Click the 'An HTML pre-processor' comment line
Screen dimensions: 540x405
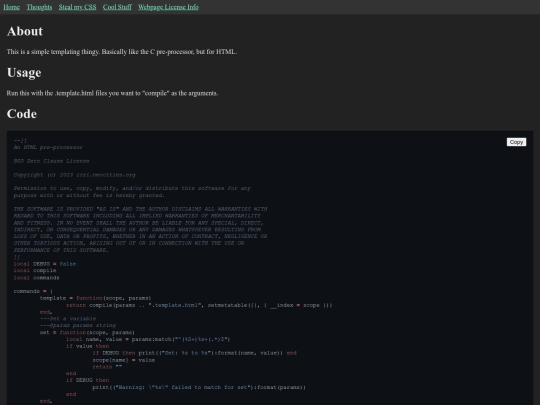[x=48, y=147]
